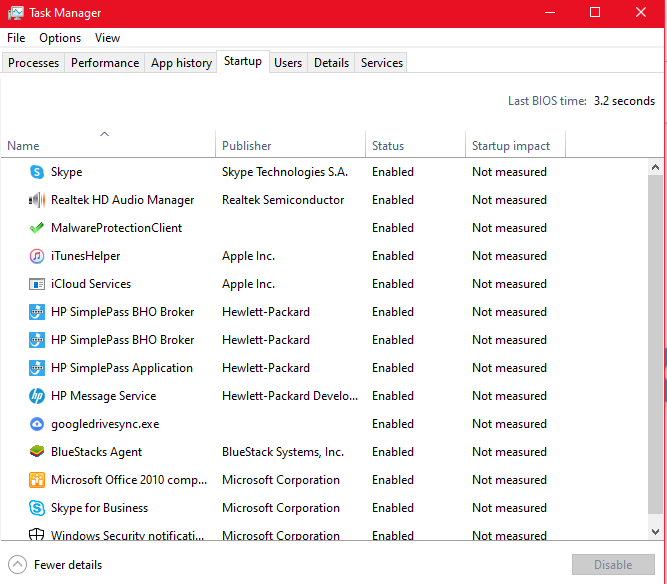
Task: Click the scrollbar up arrow
Action: 655,167
